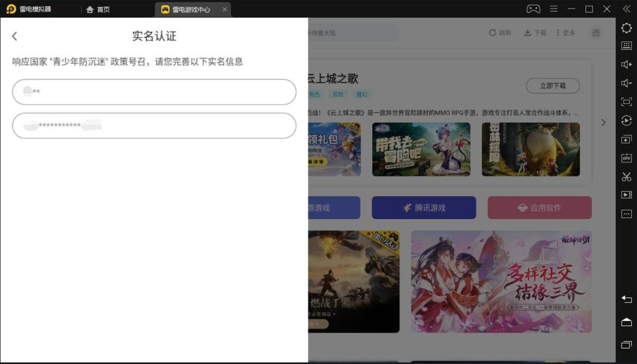Go back from 实名认证 page
Image resolution: width=637 pixels, height=364 pixels.
coord(14,36)
